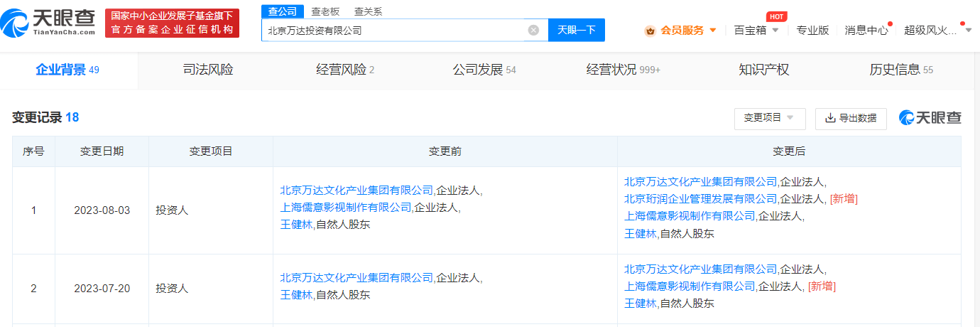Click the [新增] tag in row 2
The width and height of the screenshot is (980, 327).
click(x=822, y=286)
